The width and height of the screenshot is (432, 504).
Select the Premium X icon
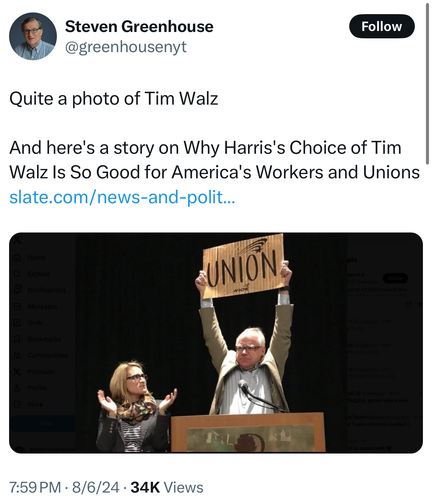click(17, 371)
